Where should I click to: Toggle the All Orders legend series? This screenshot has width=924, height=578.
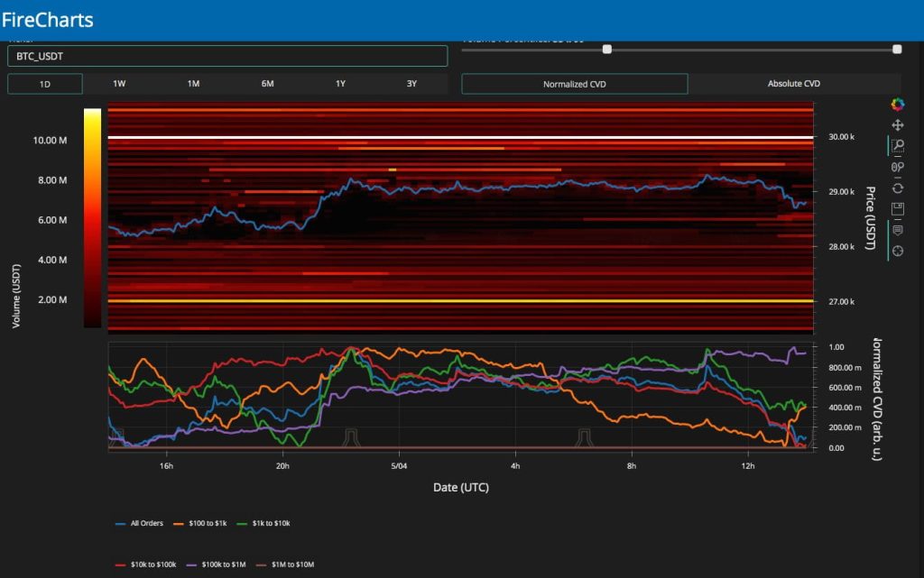[144, 523]
